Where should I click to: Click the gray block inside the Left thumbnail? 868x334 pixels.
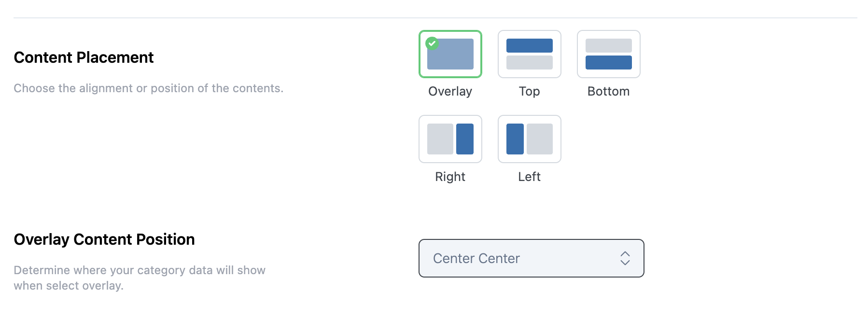click(540, 139)
